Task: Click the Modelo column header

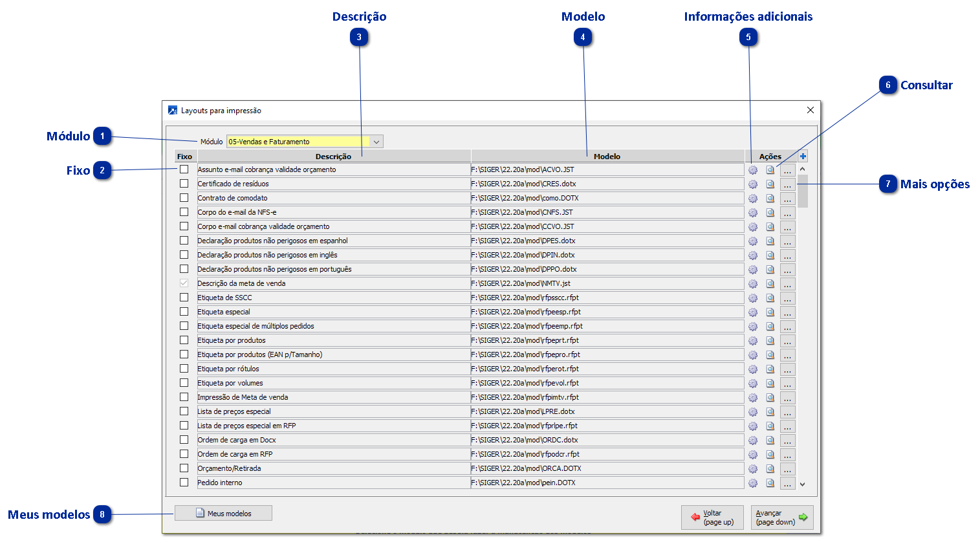Action: (x=607, y=156)
